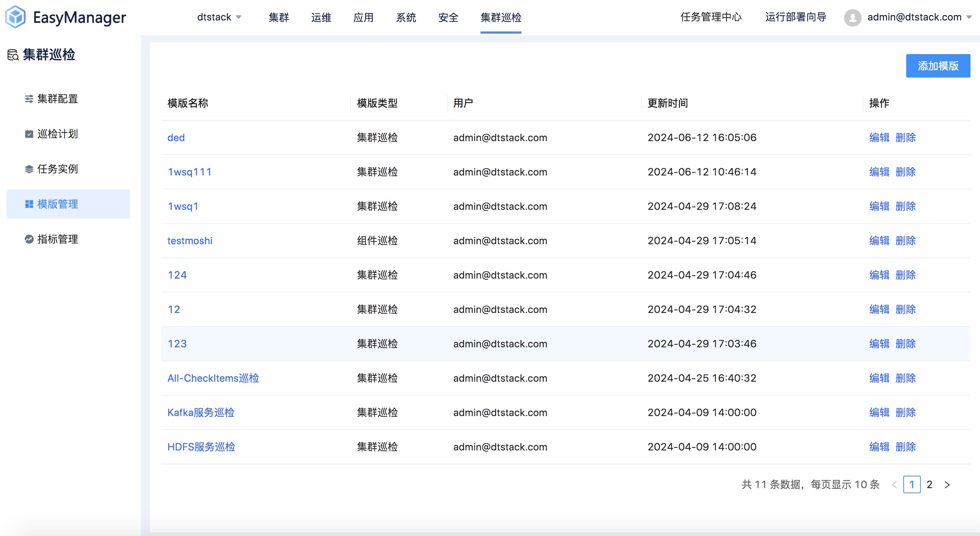980x536 pixels.
Task: Open 运行部署向导
Action: point(795,17)
